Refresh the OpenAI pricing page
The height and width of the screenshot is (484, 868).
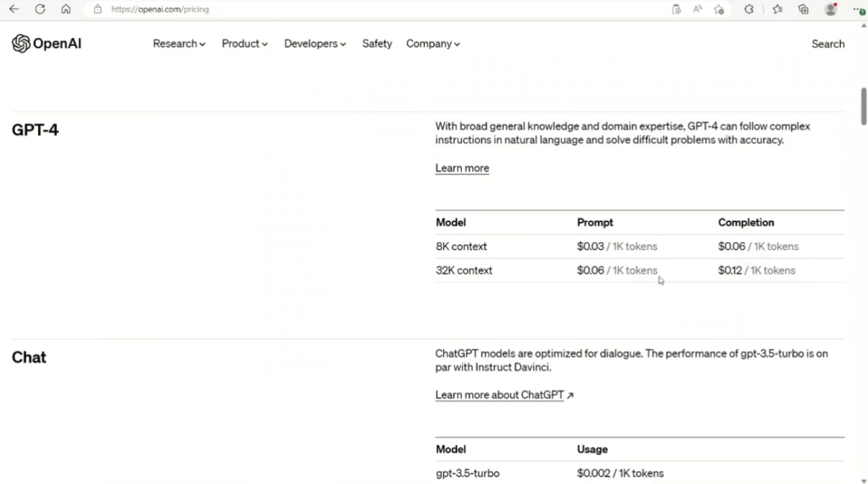[40, 9]
